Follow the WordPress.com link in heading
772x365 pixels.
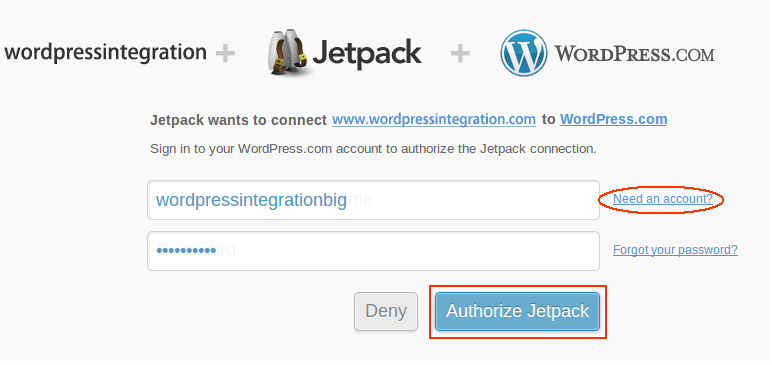click(613, 119)
